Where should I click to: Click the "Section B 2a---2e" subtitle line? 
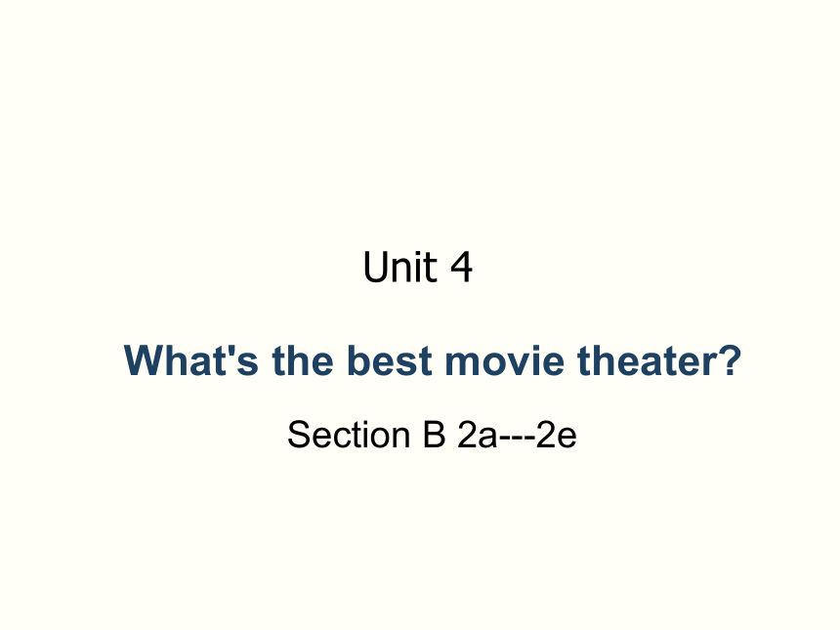tap(433, 435)
